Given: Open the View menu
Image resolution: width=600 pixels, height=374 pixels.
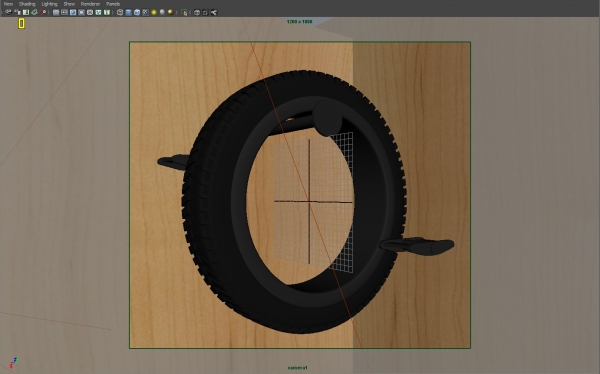Looking at the screenshot, I should 8,4.
